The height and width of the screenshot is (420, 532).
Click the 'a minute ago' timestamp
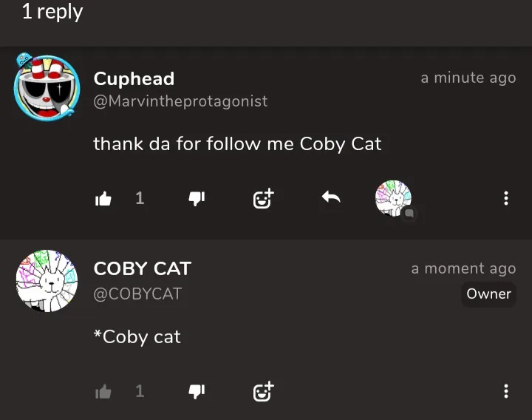[468, 78]
